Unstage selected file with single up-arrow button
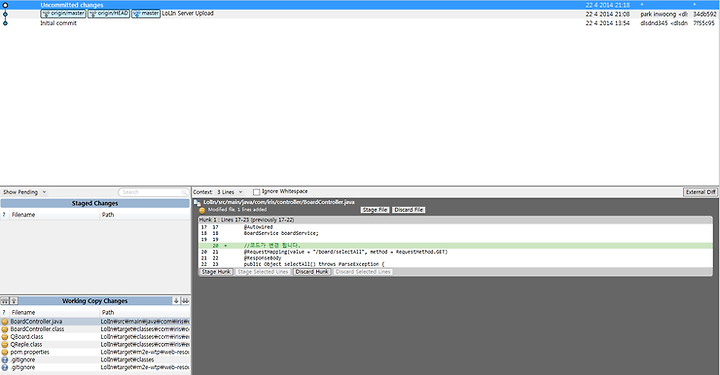This screenshot has height=375, width=720. (x=14, y=301)
